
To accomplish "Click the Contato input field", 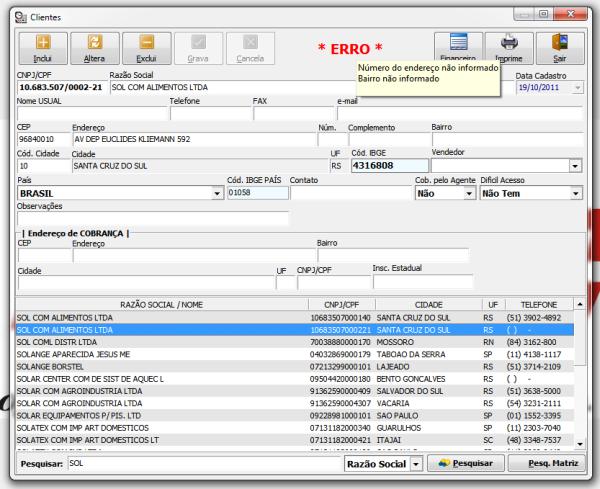I will (351, 193).
